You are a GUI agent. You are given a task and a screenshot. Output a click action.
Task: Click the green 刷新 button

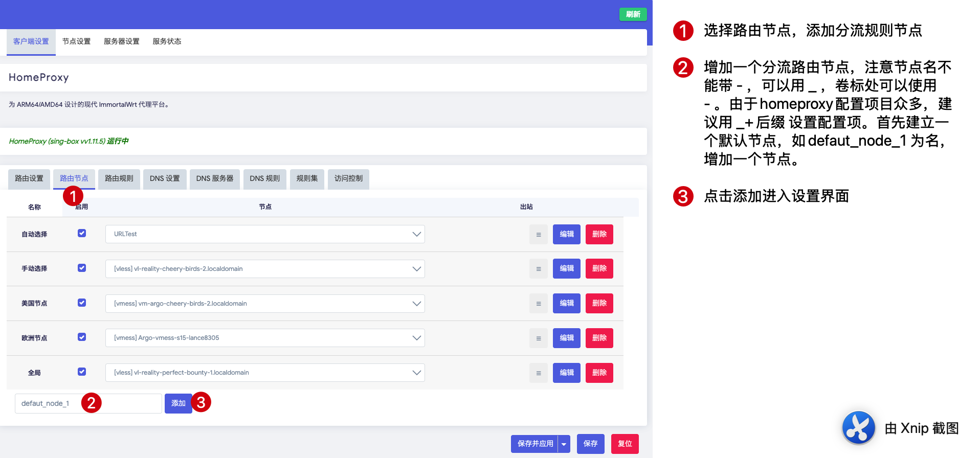633,14
